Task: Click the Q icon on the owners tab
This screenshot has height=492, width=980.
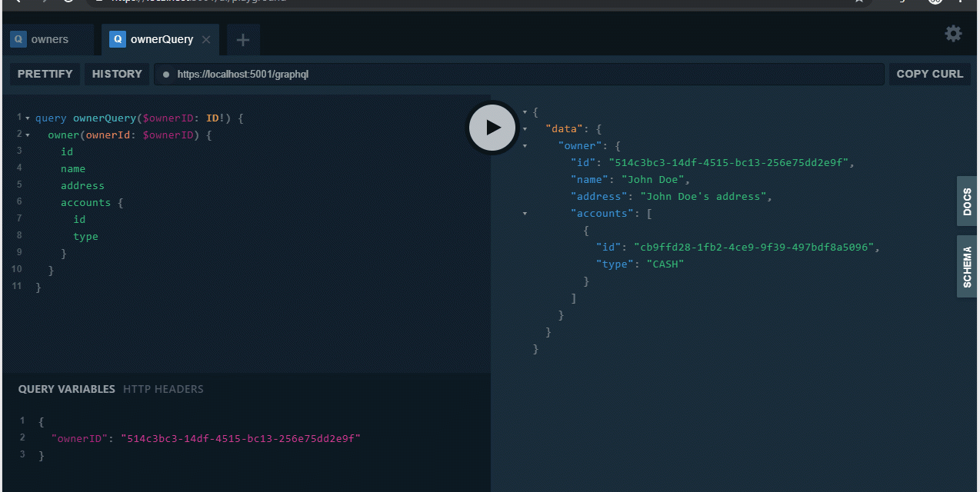Action: coord(18,40)
